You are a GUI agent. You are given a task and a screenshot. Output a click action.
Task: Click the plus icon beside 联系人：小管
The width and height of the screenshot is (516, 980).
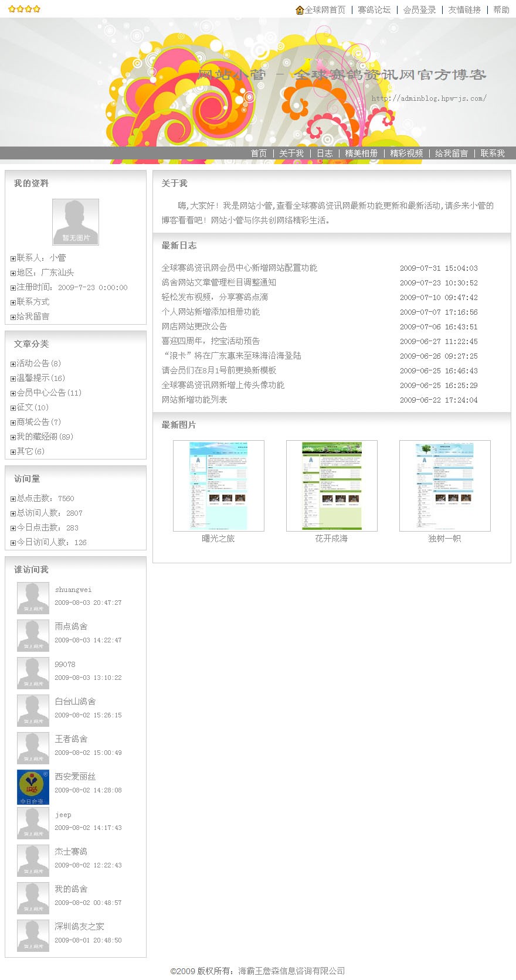[x=13, y=258]
